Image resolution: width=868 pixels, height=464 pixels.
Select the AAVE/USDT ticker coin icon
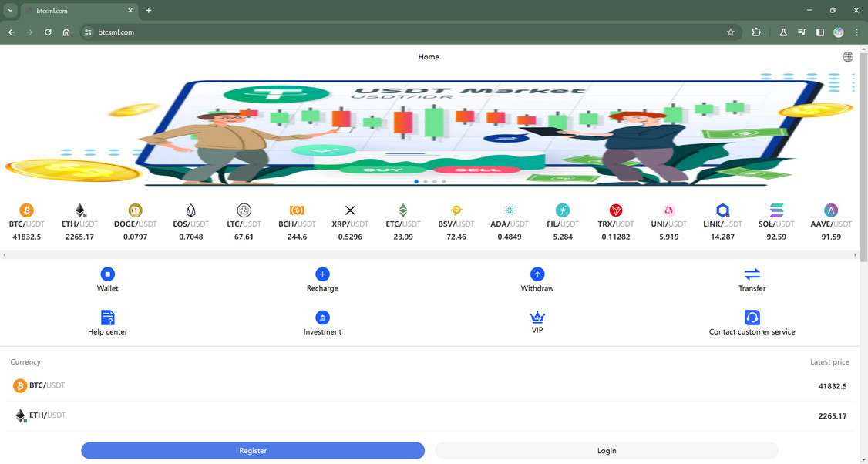coord(831,210)
